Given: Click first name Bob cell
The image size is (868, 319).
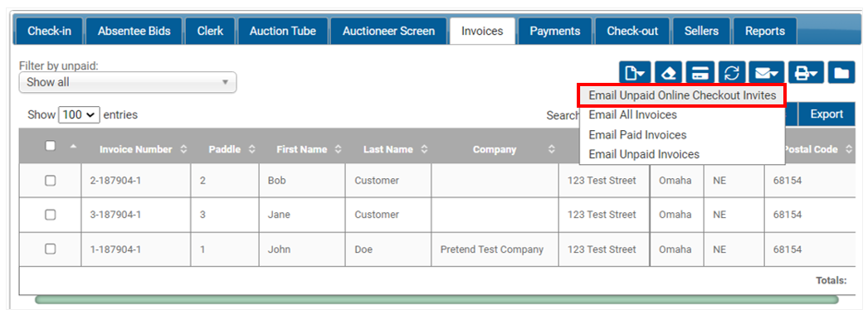Looking at the screenshot, I should click(302, 181).
